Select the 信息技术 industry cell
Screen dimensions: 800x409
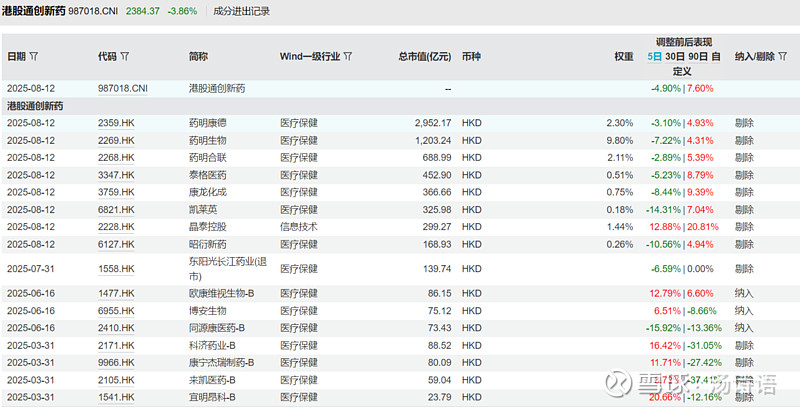(298, 227)
